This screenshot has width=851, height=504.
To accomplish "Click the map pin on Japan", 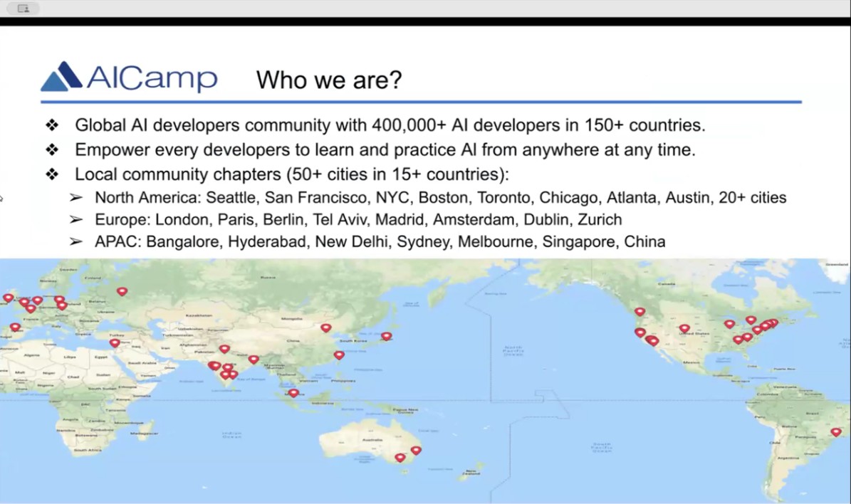I will click(x=387, y=337).
